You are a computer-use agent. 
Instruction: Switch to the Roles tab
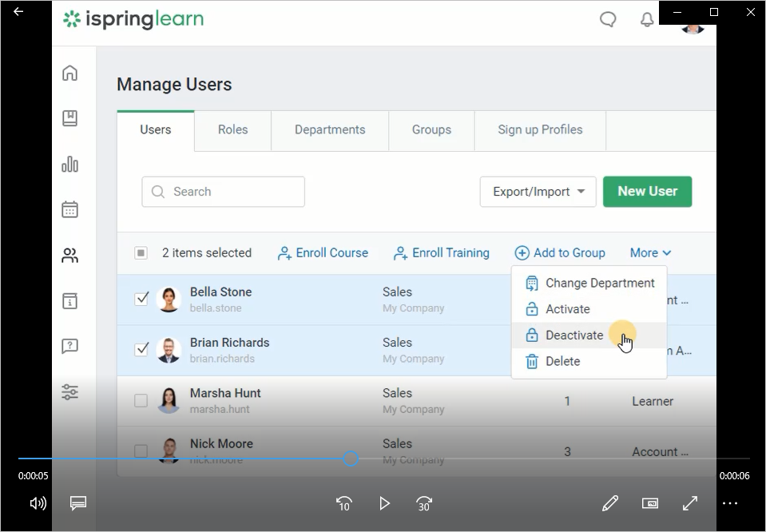(x=232, y=130)
